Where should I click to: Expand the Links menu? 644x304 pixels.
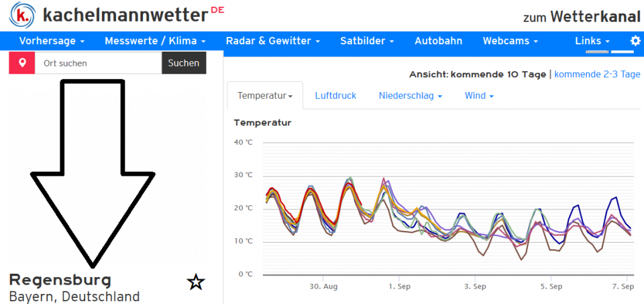click(x=592, y=41)
